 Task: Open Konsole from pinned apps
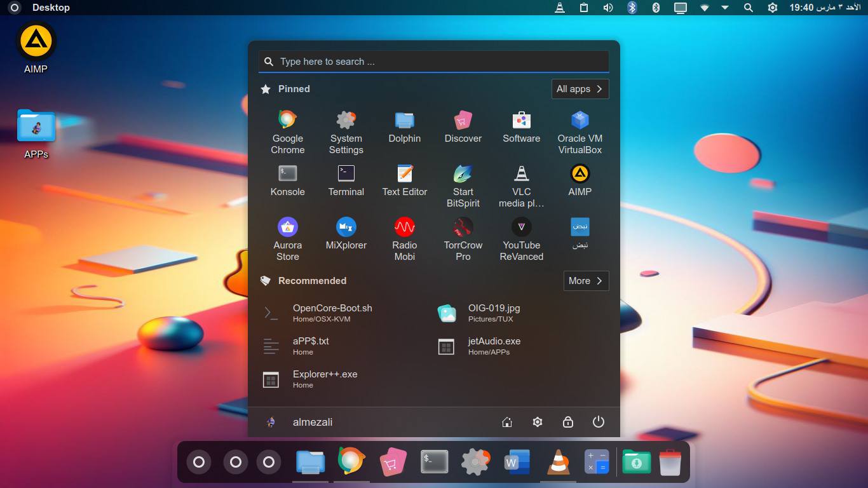tap(287, 180)
